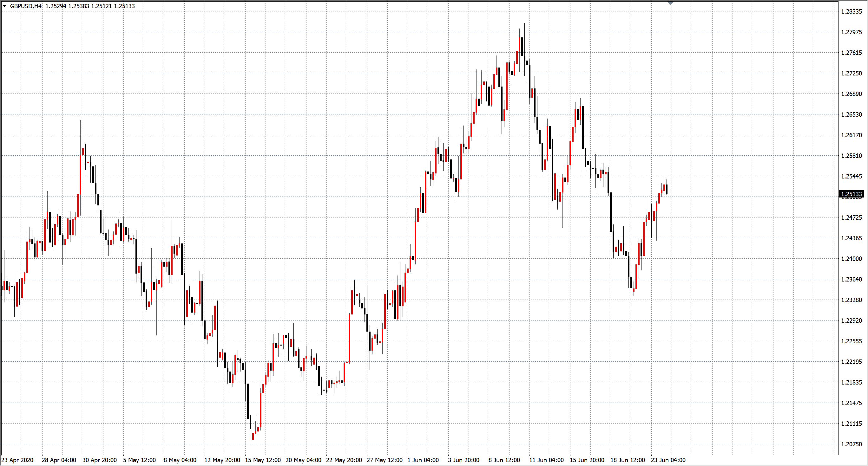The height and width of the screenshot is (466, 868).
Task: Click the 18 Jun 12:00 time label
Action: [628, 460]
